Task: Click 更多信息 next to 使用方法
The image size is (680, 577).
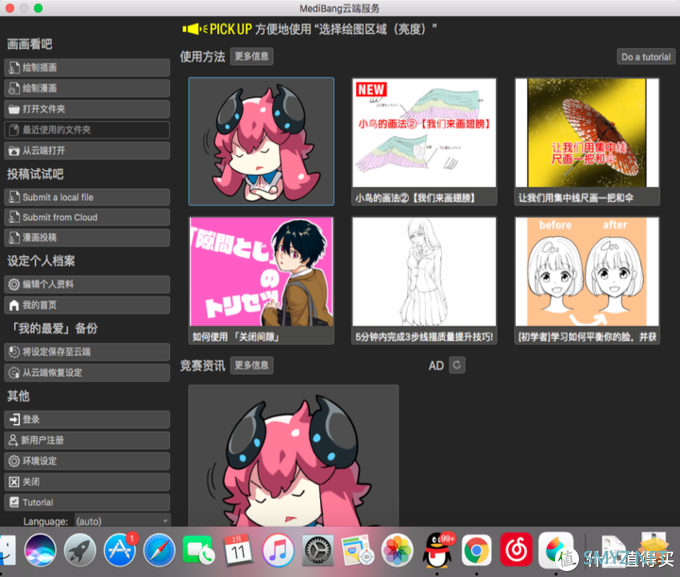Action: (x=252, y=56)
